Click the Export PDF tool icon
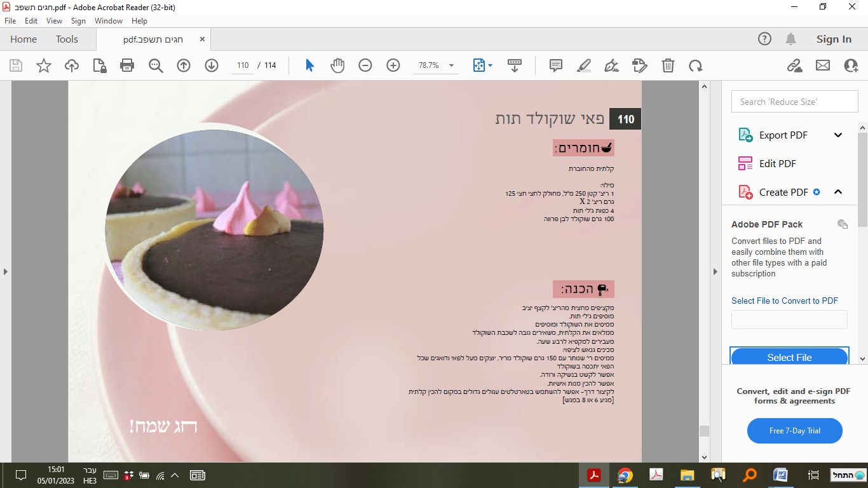The height and width of the screenshot is (488, 868). 745,135
